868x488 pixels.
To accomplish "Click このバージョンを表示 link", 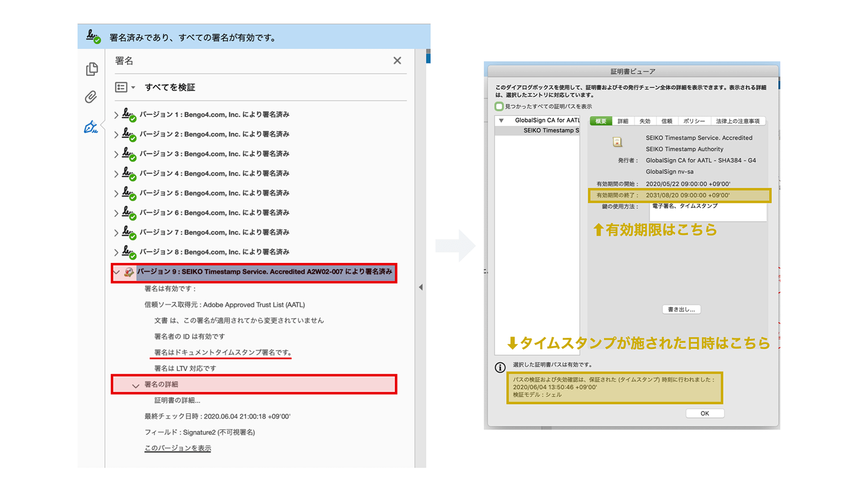I will tap(178, 448).
